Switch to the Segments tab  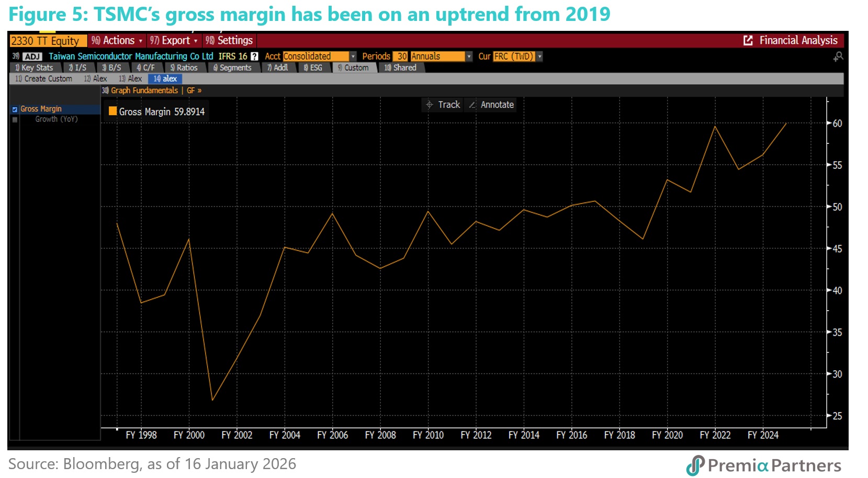(x=232, y=67)
